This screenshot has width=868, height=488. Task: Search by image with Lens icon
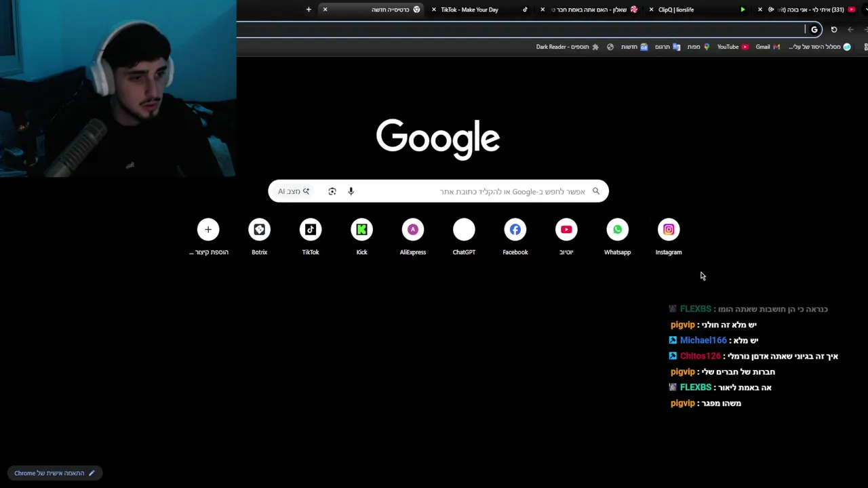(x=332, y=191)
